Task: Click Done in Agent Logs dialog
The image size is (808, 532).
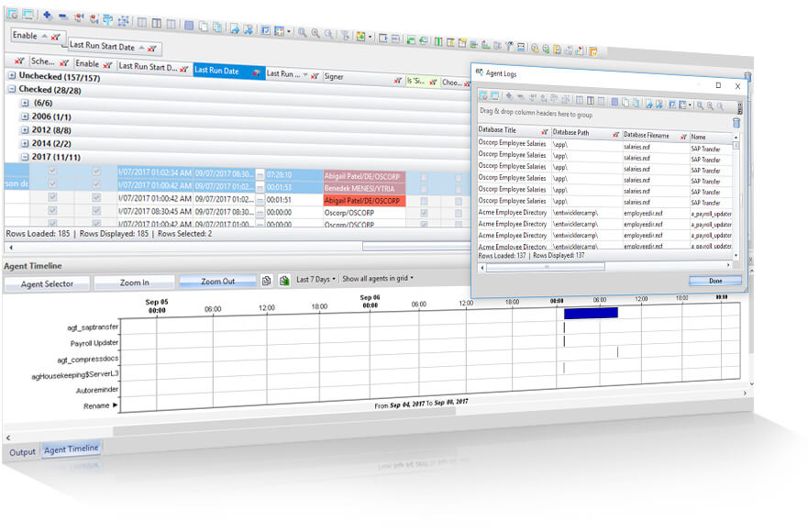Action: (715, 281)
